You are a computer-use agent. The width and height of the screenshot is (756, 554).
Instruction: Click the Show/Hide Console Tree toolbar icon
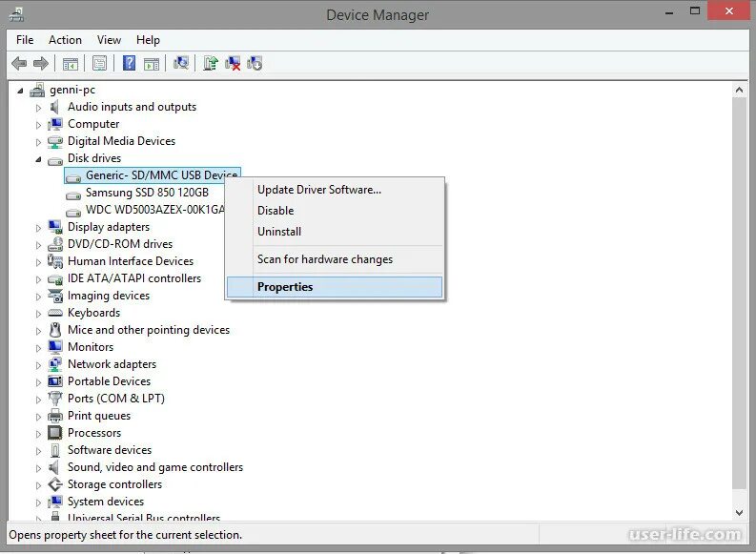coord(71,63)
